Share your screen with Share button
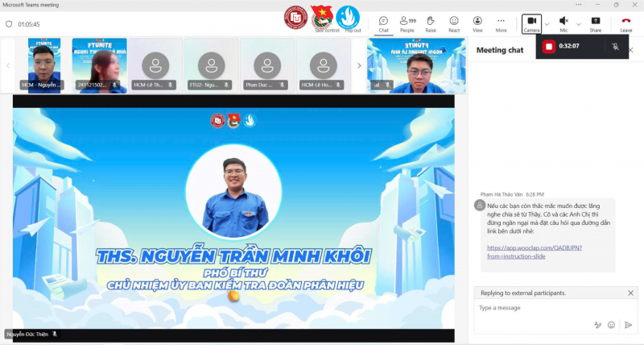 click(595, 24)
